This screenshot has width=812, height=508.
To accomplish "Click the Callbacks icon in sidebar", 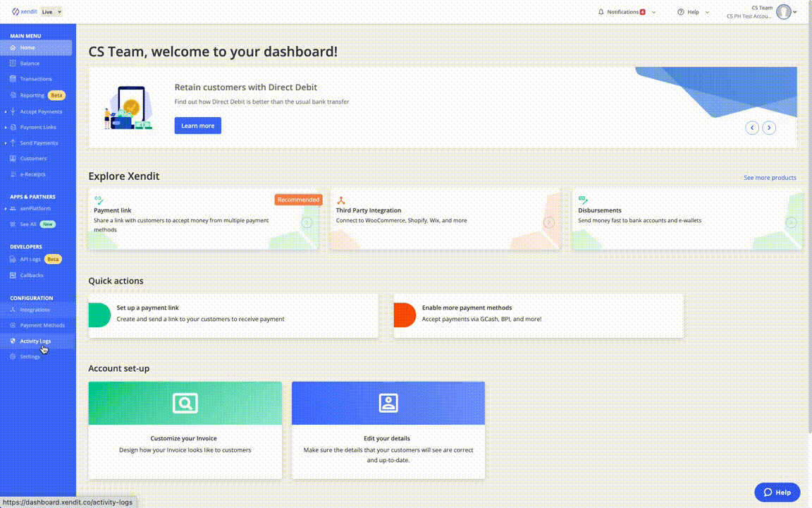I will (x=13, y=275).
